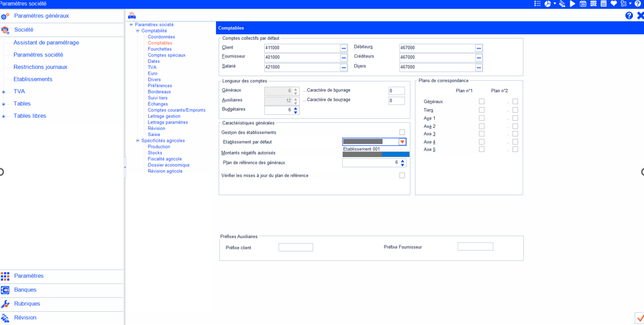Image resolution: width=644 pixels, height=325 pixels.
Task: Click the Banques safe icon
Action: [5, 290]
